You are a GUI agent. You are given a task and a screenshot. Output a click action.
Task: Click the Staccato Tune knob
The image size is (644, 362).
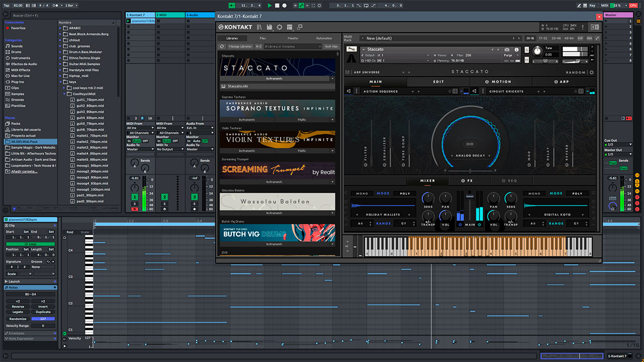[x=538, y=50]
